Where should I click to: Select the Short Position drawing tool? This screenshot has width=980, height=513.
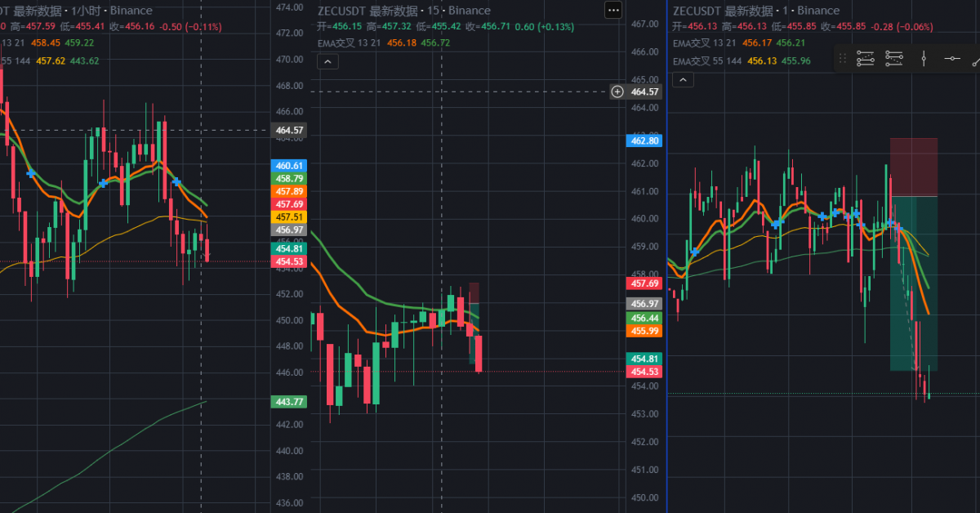(894, 58)
